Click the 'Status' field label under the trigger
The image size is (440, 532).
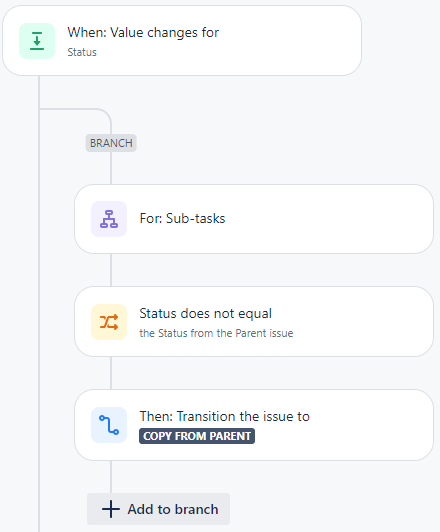[82, 52]
